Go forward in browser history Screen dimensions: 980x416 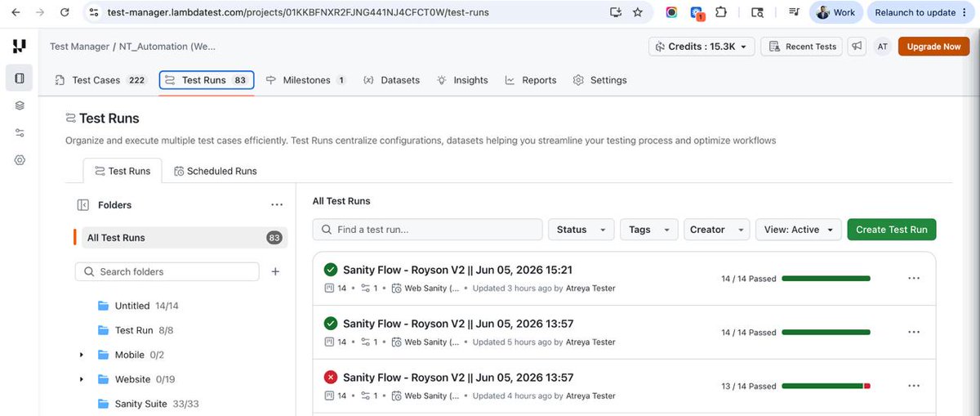click(41, 12)
